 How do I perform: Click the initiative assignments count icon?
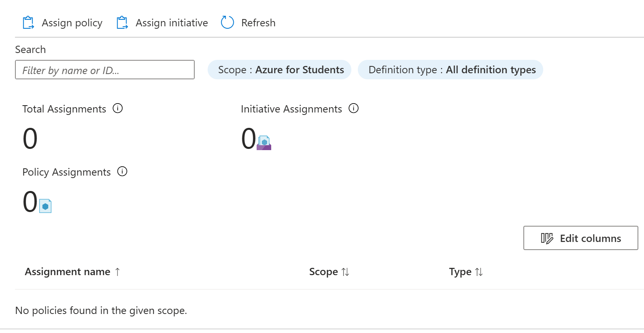[264, 143]
